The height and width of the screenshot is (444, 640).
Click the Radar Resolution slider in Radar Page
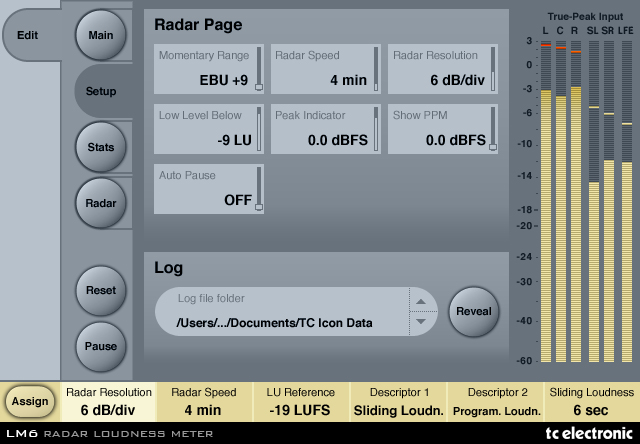(493, 69)
